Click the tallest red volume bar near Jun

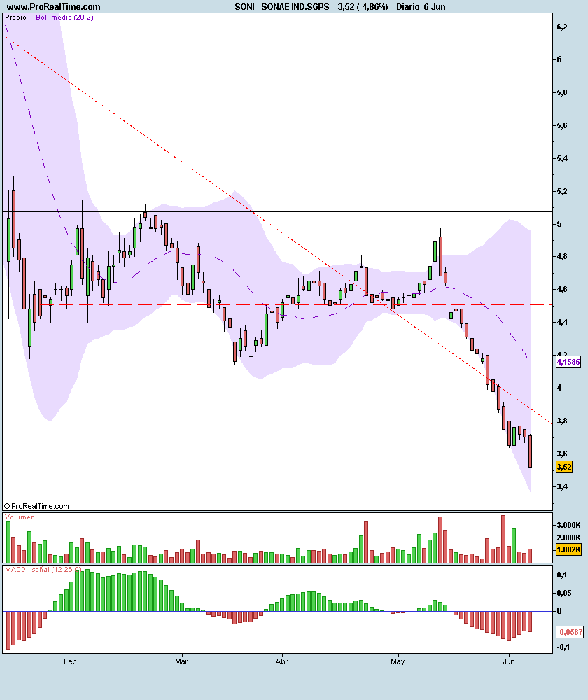click(503, 539)
